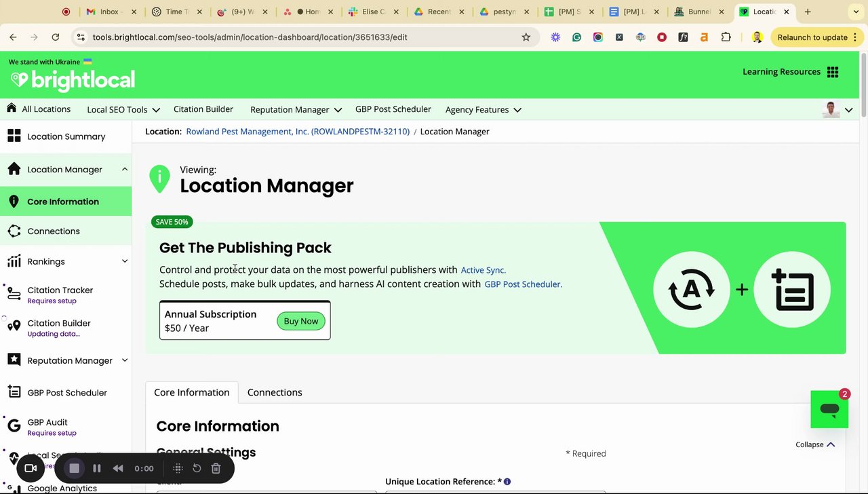This screenshot has width=868, height=494.
Task: Click the BrightLocal logo
Action: 73,80
